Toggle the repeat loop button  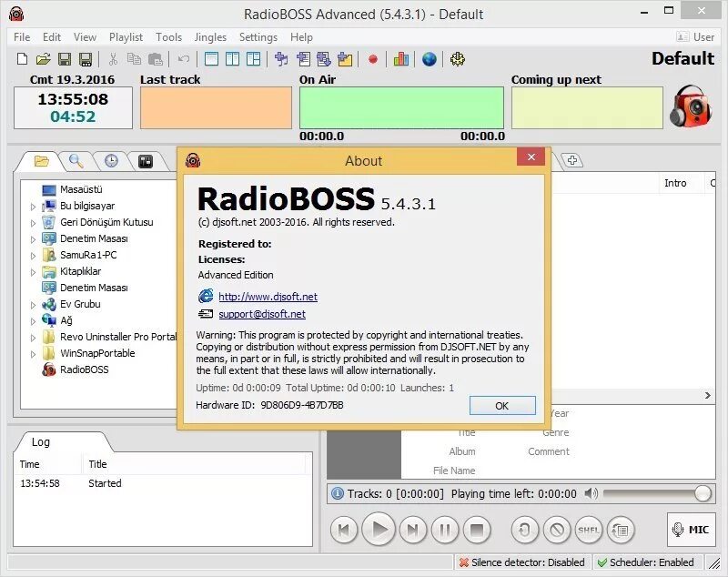tap(525, 529)
